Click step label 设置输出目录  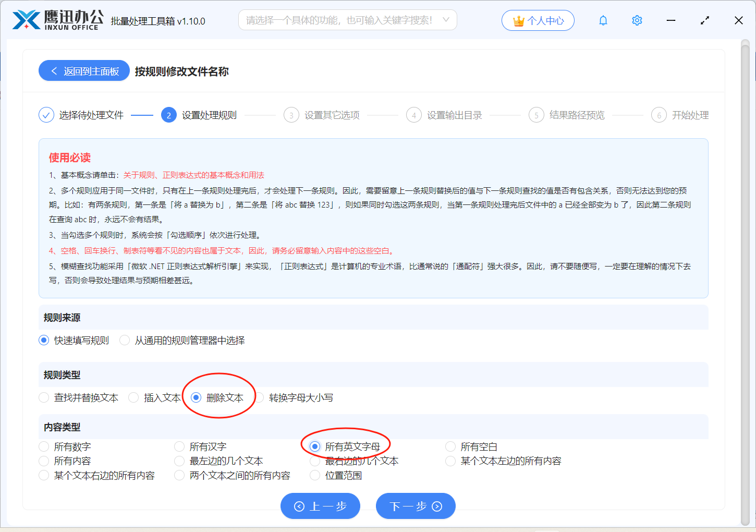point(455,115)
